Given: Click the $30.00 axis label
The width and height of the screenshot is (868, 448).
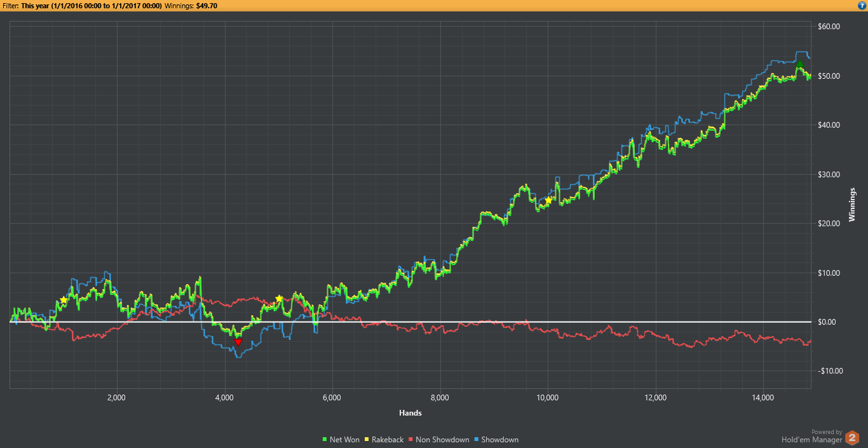Looking at the screenshot, I should click(829, 175).
